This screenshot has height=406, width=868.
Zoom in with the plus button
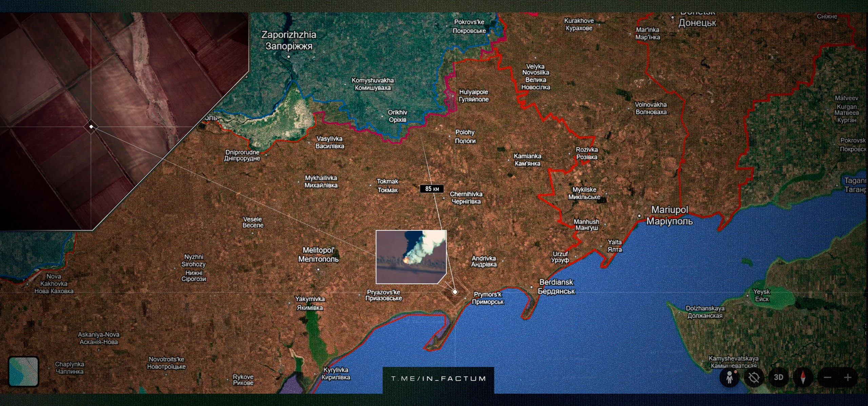(848, 377)
